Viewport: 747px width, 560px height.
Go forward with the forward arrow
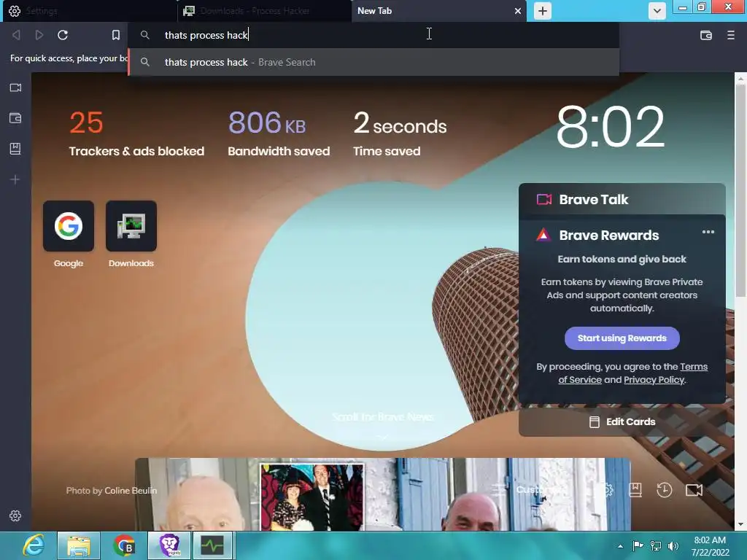tap(39, 35)
